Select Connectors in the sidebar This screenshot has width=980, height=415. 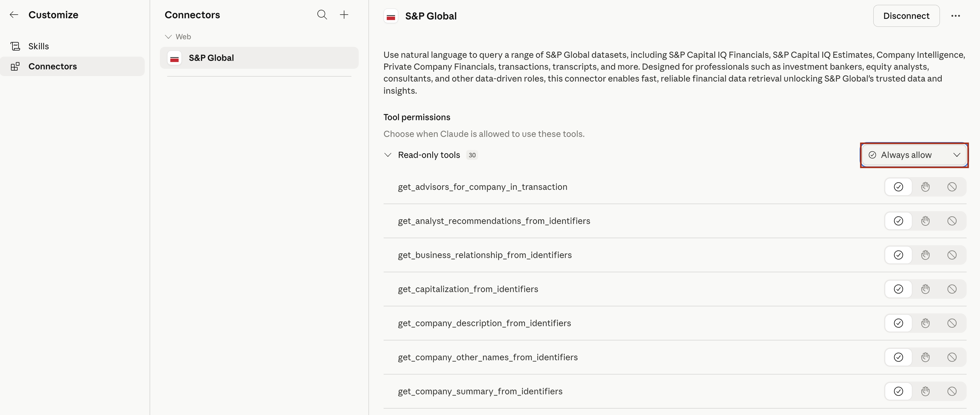point(72,66)
